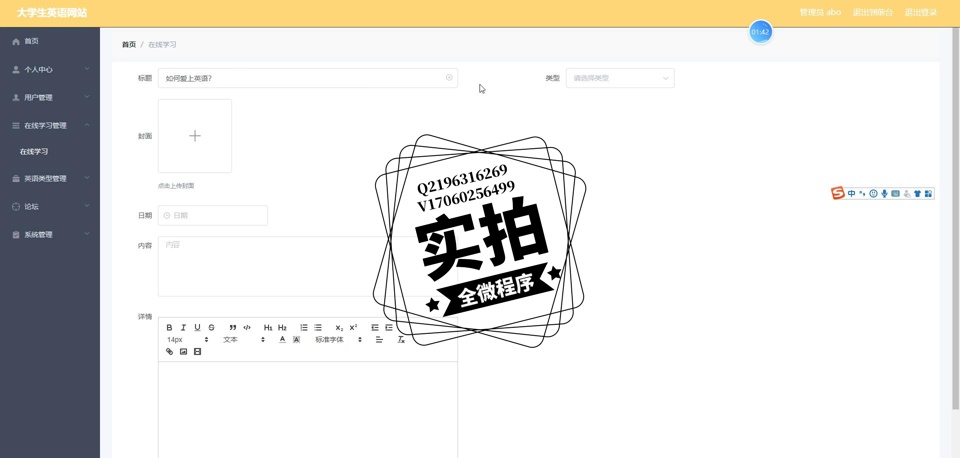960x458 pixels.
Task: Open the 类型 type dropdown
Action: coord(620,78)
